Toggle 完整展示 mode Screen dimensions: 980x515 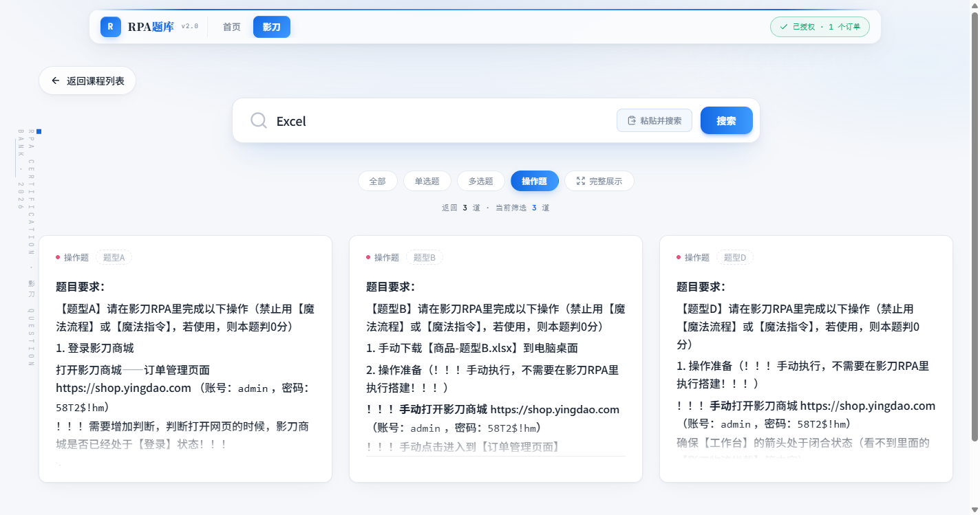599,181
